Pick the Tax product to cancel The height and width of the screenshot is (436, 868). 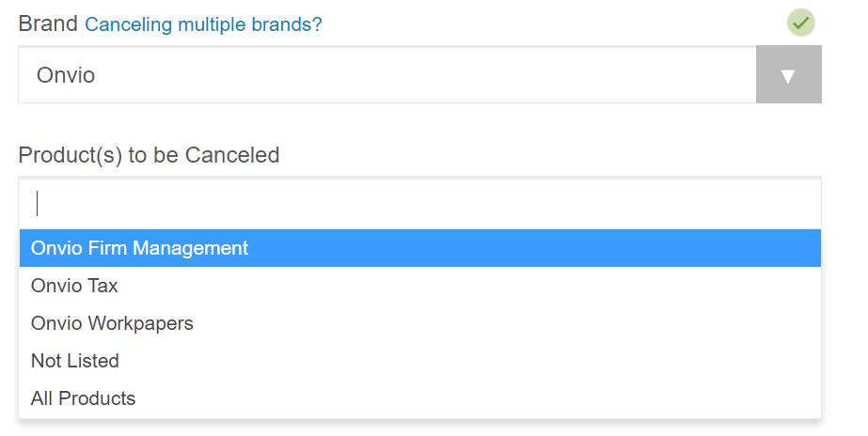(74, 286)
